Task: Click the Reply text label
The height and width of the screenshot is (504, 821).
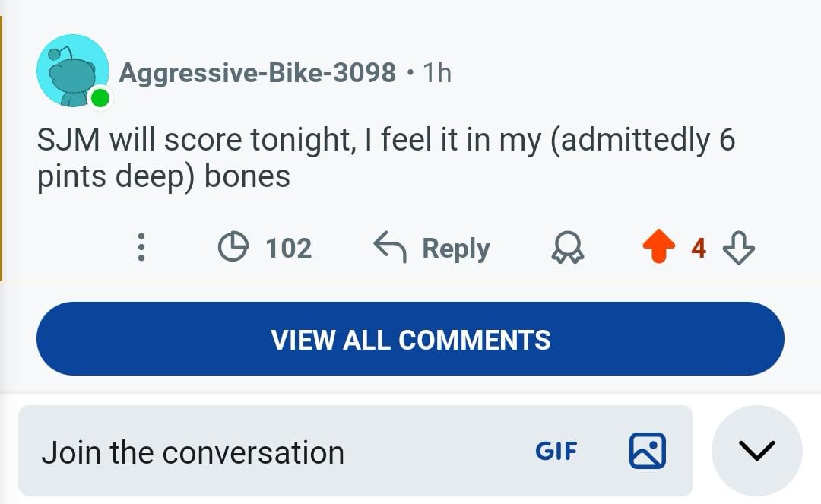Action: click(x=456, y=248)
